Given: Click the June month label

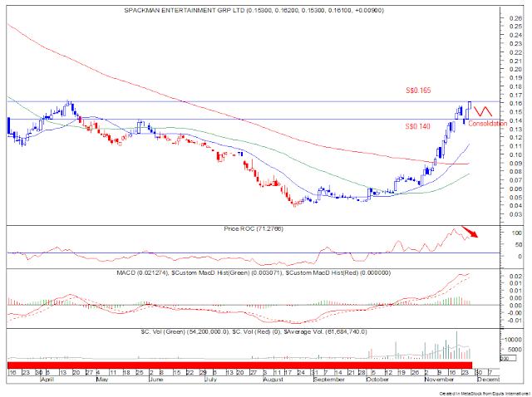Looking at the screenshot, I should (156, 380).
